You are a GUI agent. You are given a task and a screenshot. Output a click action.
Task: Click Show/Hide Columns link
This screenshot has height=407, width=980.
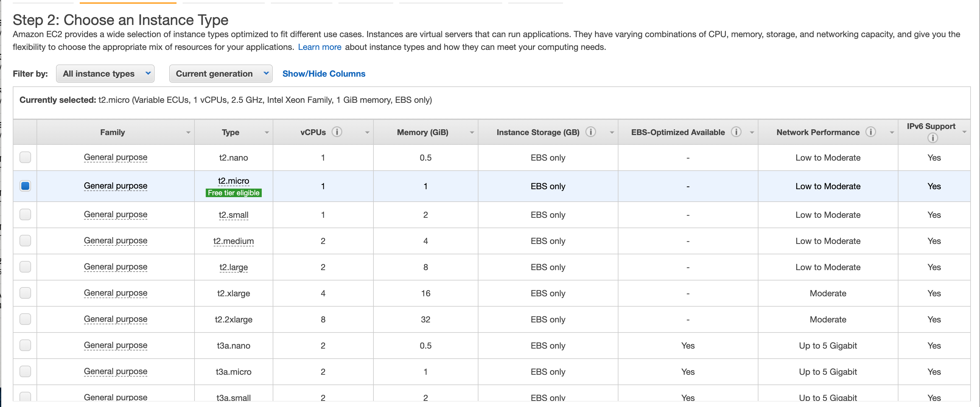(323, 73)
